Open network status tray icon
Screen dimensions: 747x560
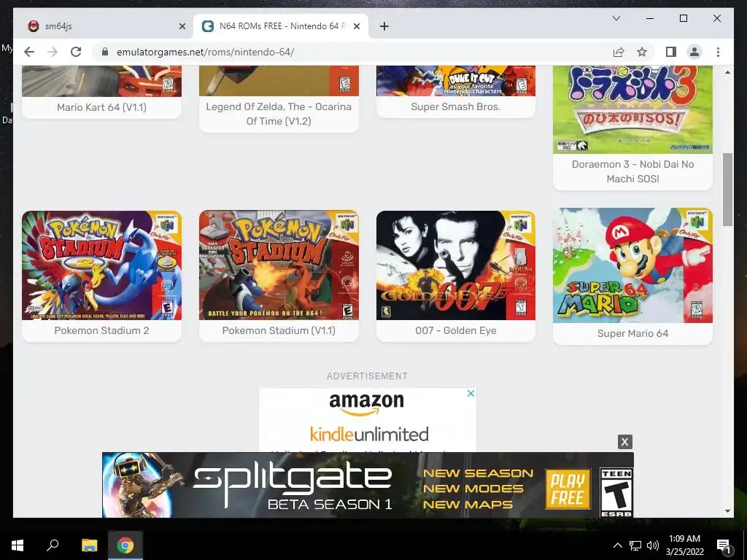point(635,545)
